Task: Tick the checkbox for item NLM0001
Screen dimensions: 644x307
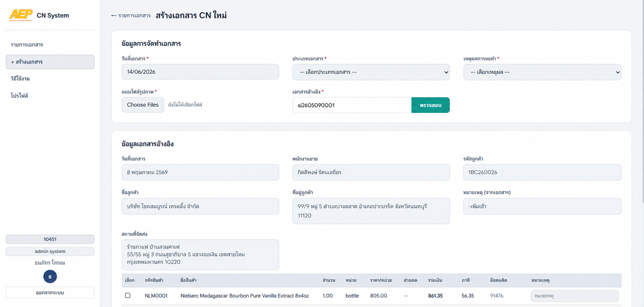Action: coord(128,295)
